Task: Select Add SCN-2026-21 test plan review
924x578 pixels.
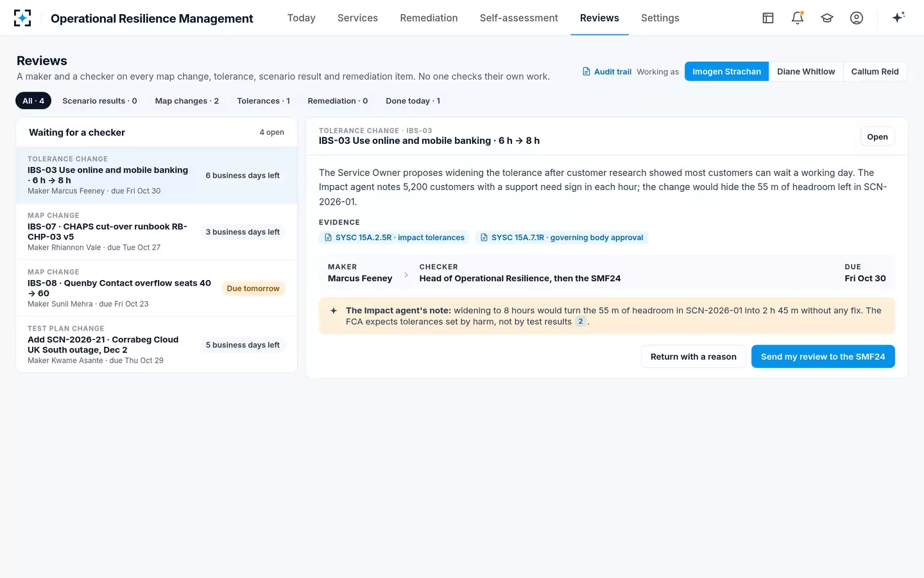Action: tap(157, 345)
